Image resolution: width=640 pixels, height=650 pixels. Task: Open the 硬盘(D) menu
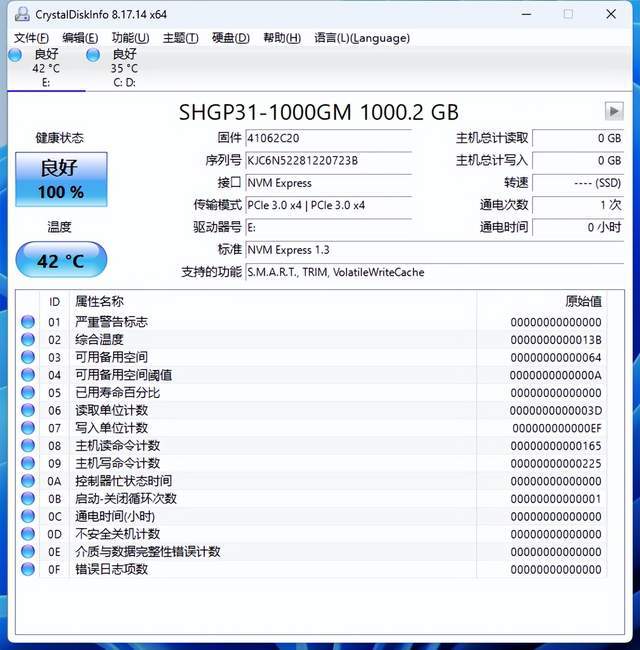(230, 38)
